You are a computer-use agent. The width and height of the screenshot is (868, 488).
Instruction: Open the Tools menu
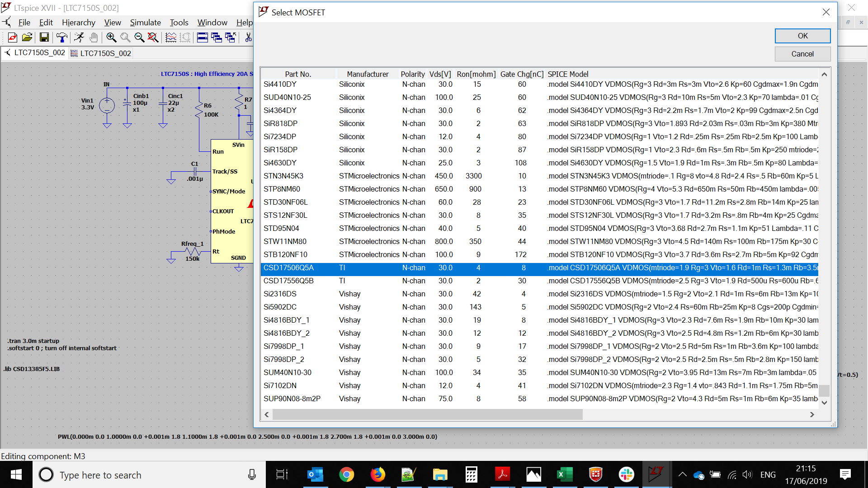(x=179, y=23)
